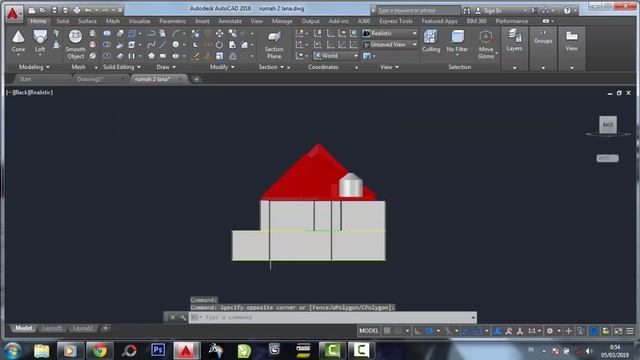
Task: Click the Move tool in Modify panel
Action: (x=220, y=33)
